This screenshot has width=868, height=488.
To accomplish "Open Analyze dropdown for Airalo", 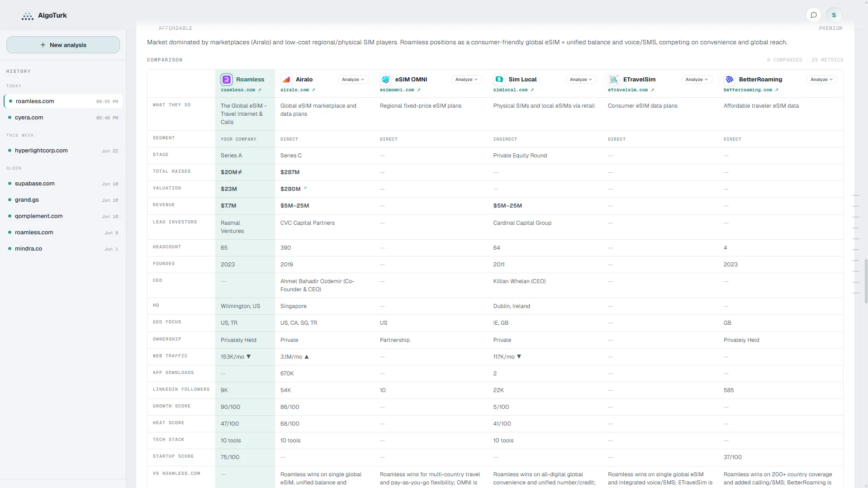I will (x=353, y=80).
